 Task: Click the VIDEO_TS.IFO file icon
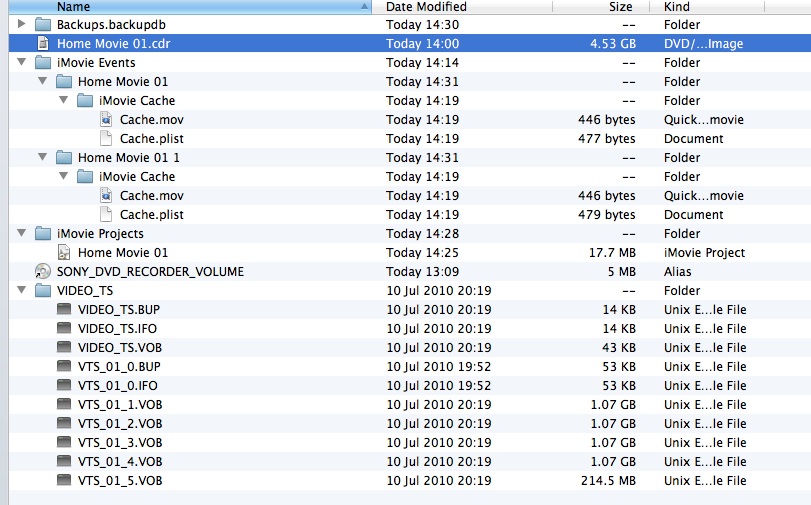click(64, 328)
